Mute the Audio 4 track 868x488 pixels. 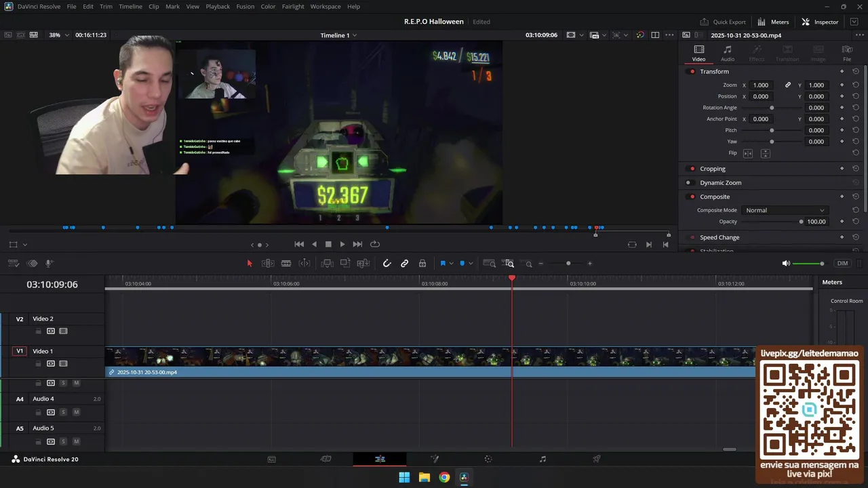[76, 412]
